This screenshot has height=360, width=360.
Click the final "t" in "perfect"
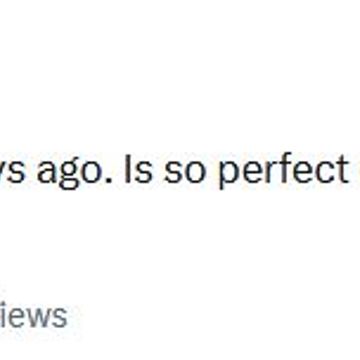[x=341, y=170]
